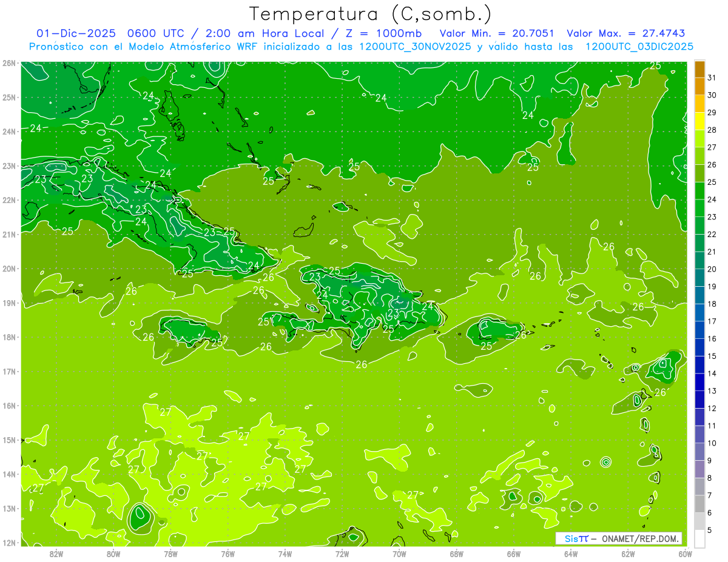Click the "16N" latitude axis label

tap(8, 406)
